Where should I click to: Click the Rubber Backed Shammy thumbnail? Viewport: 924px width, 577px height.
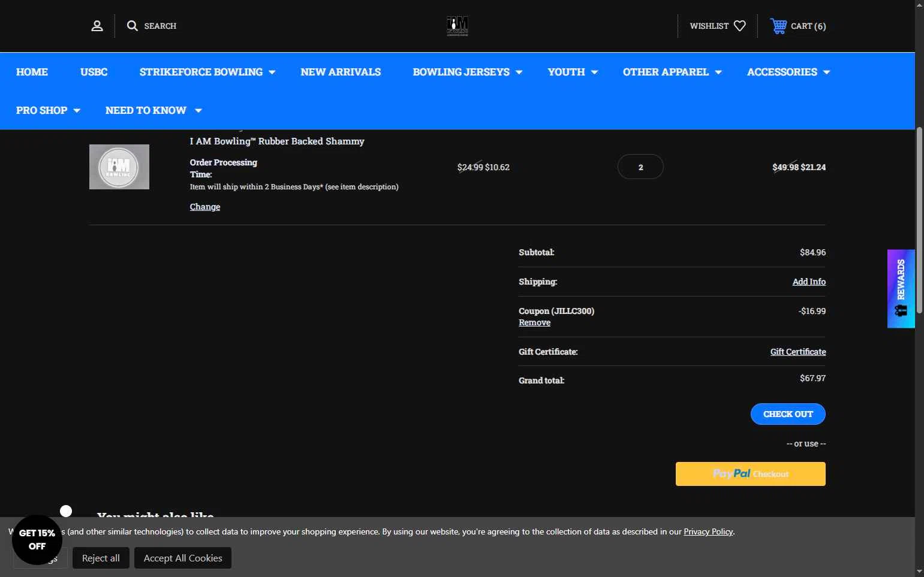pyautogui.click(x=119, y=167)
